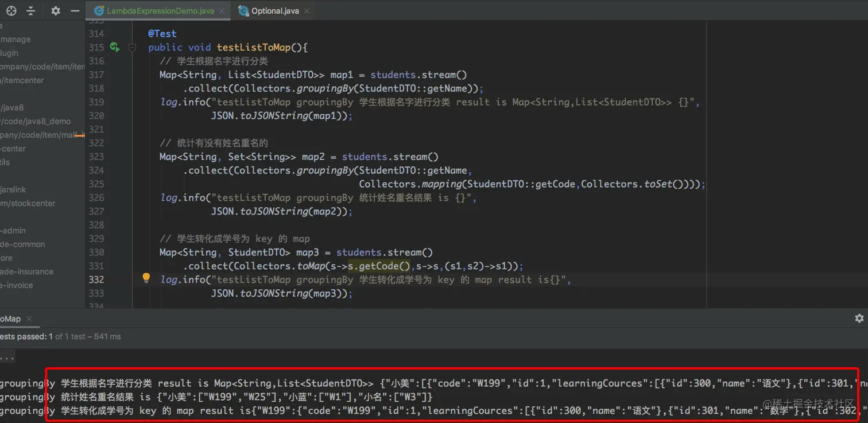Image resolution: width=868 pixels, height=423 pixels.
Task: Select the ade-insurance tree item
Action: [27, 271]
